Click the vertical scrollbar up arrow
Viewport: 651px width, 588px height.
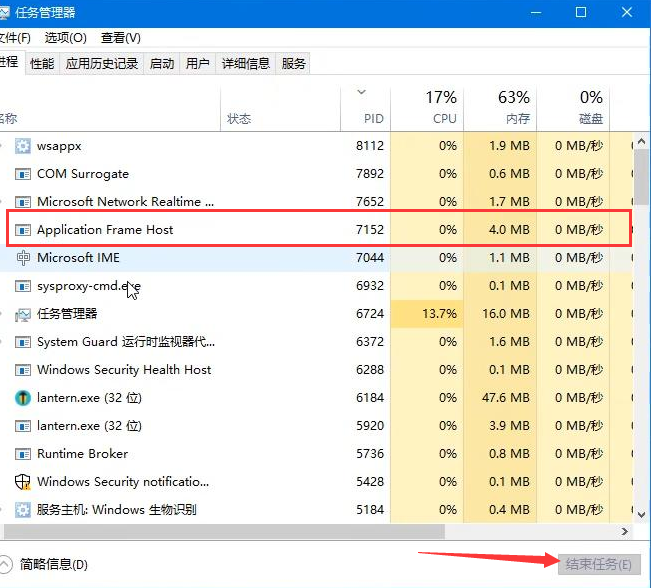click(x=641, y=142)
